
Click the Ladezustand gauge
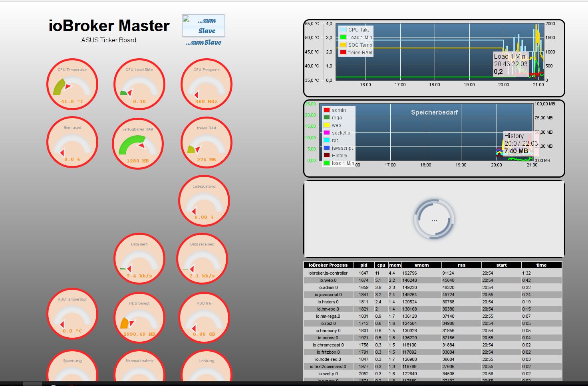tap(204, 200)
